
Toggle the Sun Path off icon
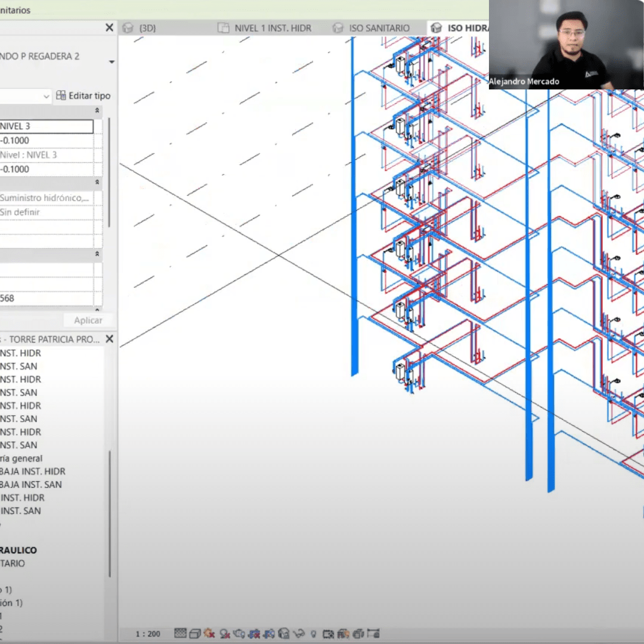pyautogui.click(x=209, y=633)
